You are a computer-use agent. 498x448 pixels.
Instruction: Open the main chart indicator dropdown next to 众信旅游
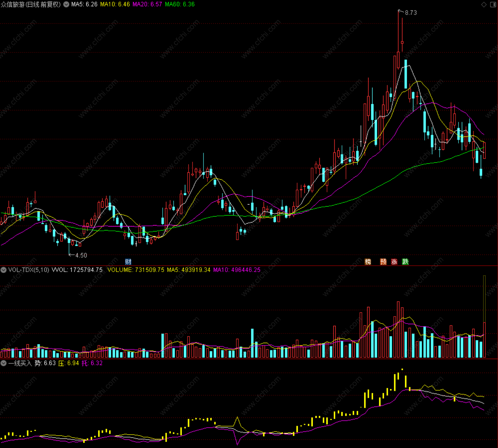(66, 4)
